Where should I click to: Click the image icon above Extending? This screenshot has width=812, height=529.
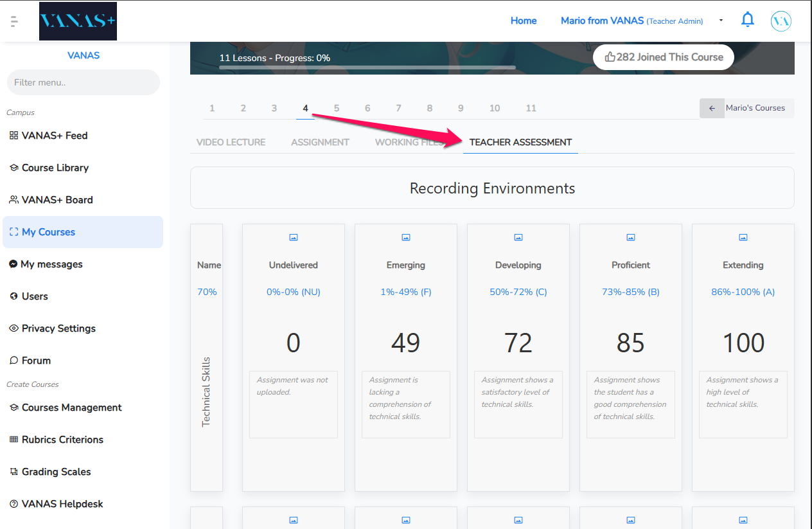tap(743, 237)
